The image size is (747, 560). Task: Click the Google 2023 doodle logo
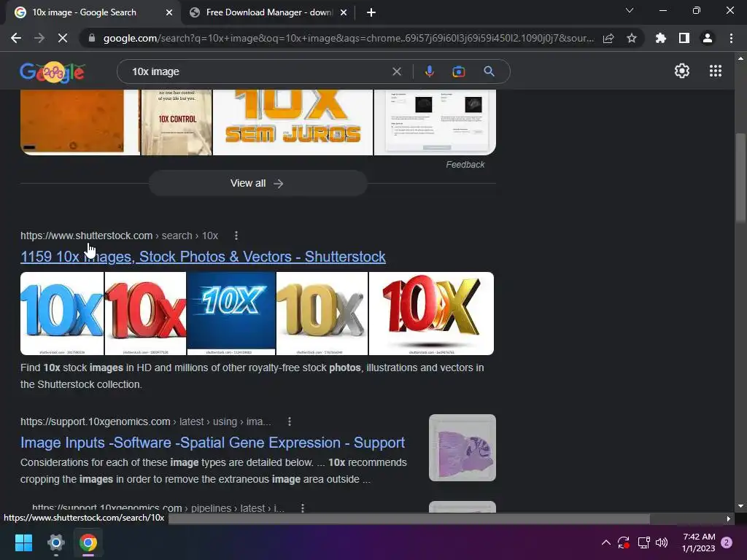click(53, 72)
